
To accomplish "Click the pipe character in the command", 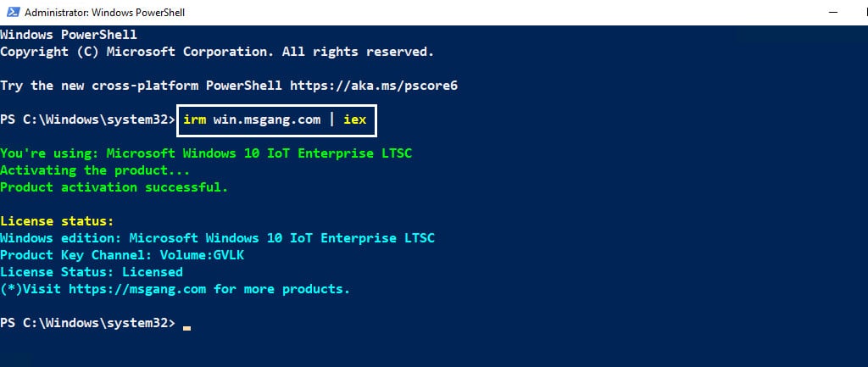I will pos(332,120).
